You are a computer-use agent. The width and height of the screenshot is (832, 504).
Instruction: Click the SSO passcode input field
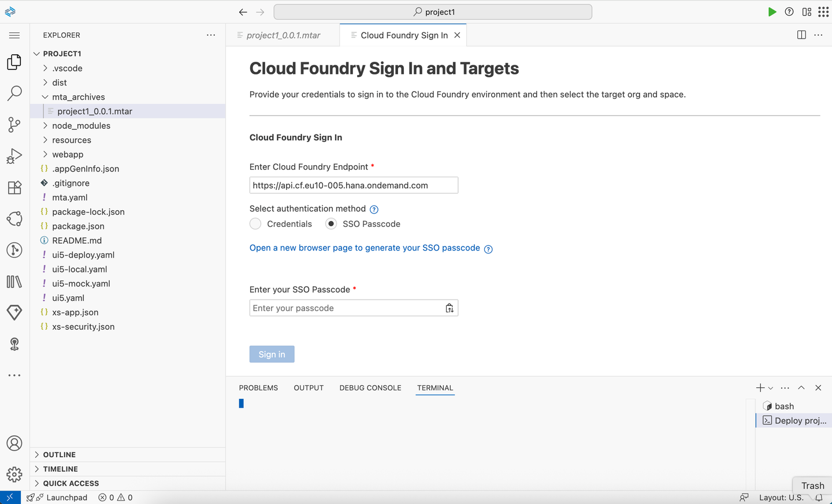[354, 308]
